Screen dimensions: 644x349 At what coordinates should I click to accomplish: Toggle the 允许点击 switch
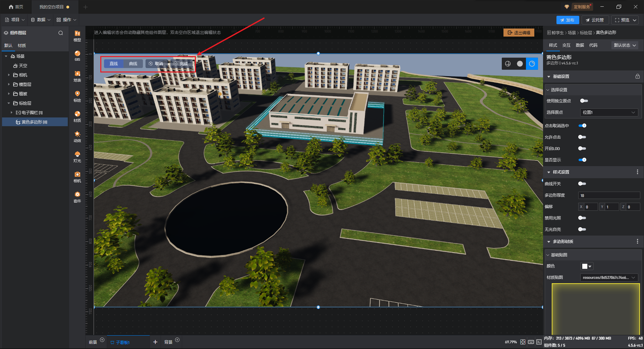(x=582, y=137)
